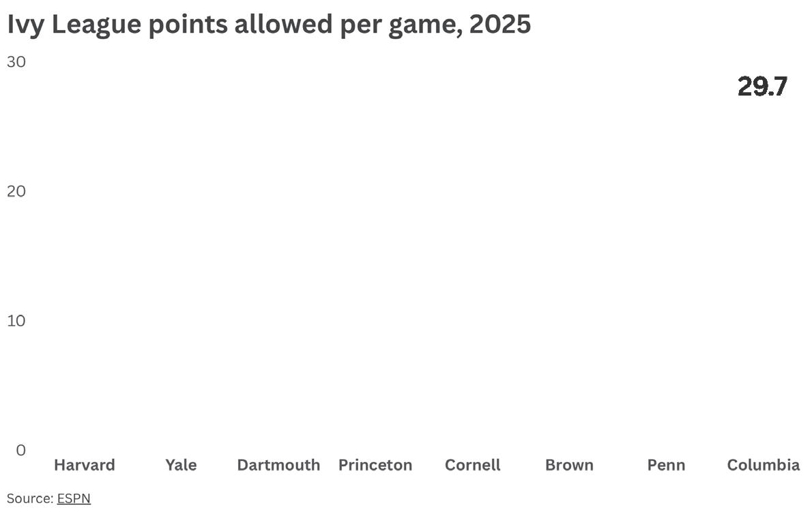Select the 20 y-axis tick label
The image size is (812, 512).
tap(16, 191)
